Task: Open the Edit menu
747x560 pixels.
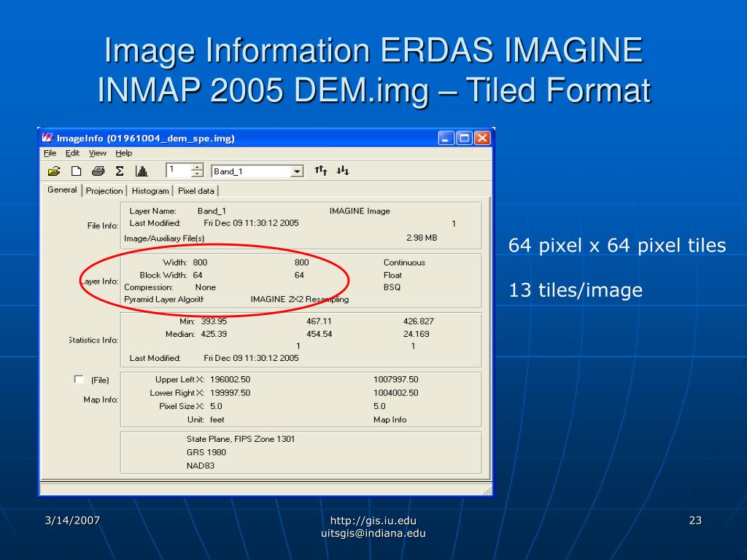Action: (x=72, y=153)
